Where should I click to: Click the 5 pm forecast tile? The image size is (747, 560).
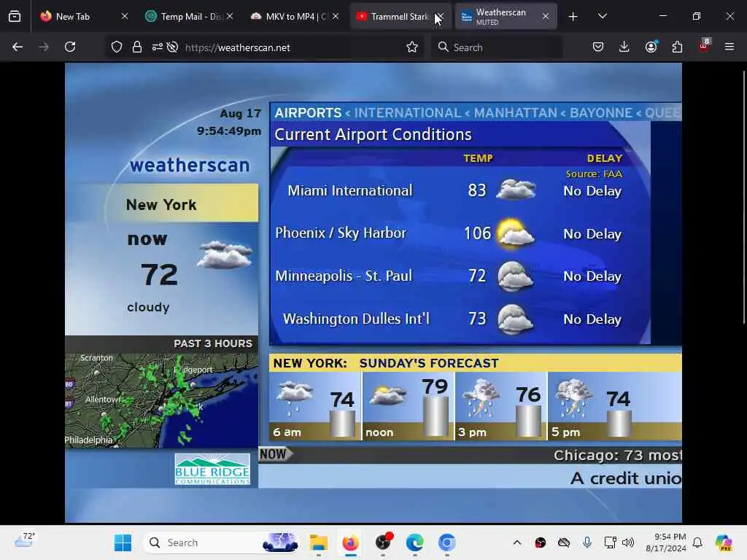pyautogui.click(x=614, y=405)
